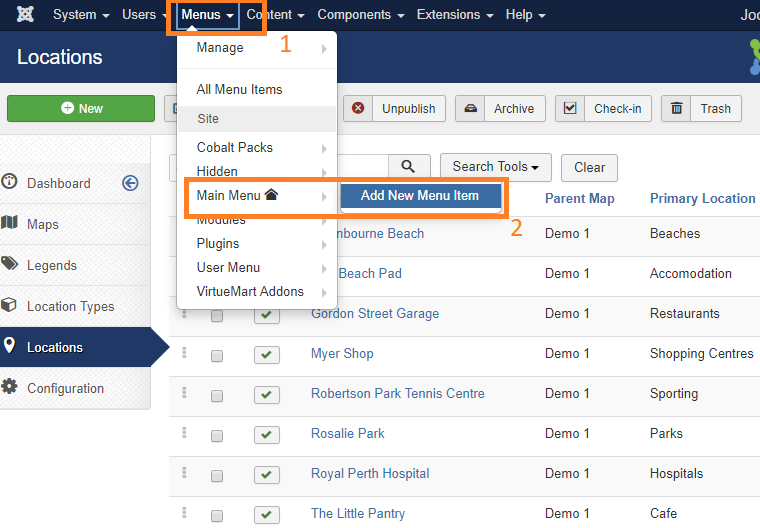The height and width of the screenshot is (528, 760).
Task: Click the Configuration gear icon
Action: coord(9,386)
